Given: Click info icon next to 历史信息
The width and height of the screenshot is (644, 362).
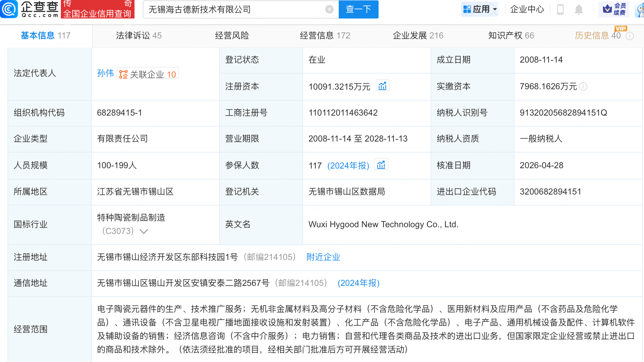Looking at the screenshot, I should click(x=630, y=36).
